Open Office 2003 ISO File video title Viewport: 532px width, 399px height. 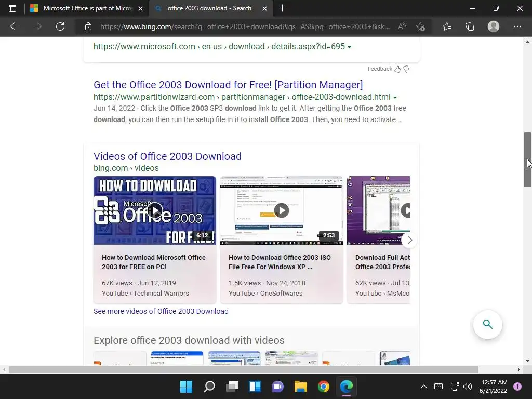(x=280, y=262)
